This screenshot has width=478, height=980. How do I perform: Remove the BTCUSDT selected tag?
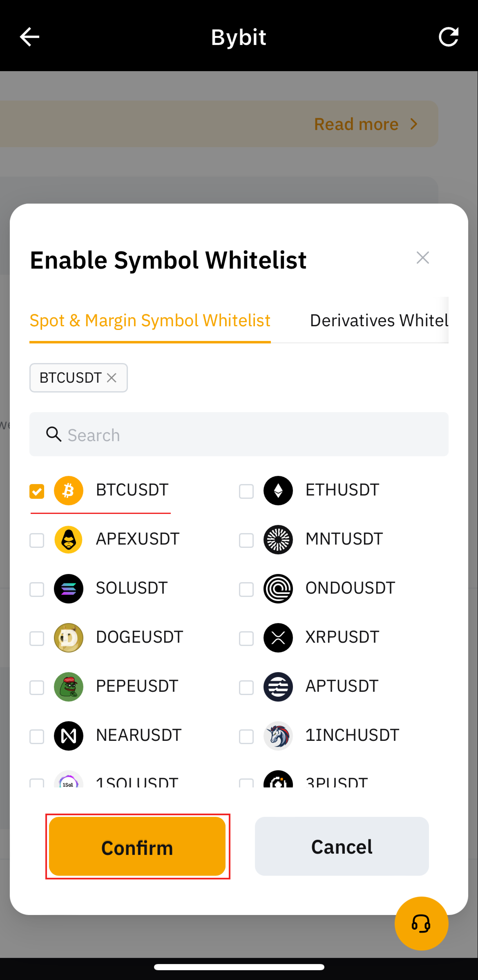111,378
